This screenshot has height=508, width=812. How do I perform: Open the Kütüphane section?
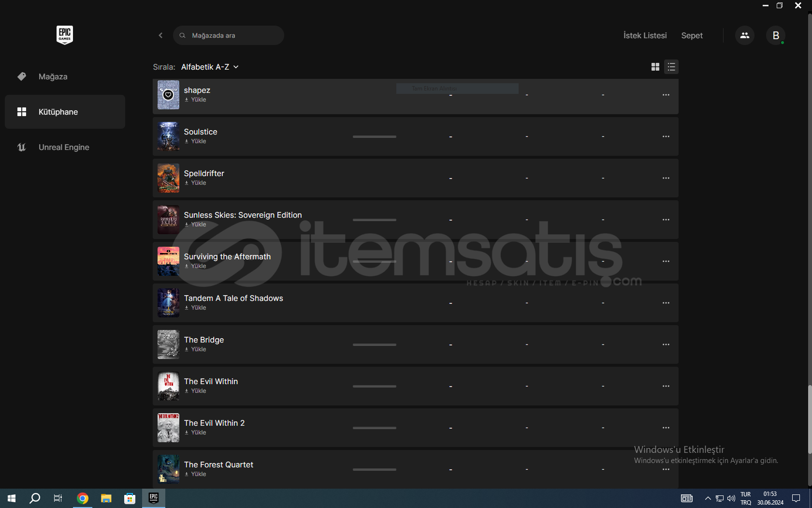[x=65, y=112]
